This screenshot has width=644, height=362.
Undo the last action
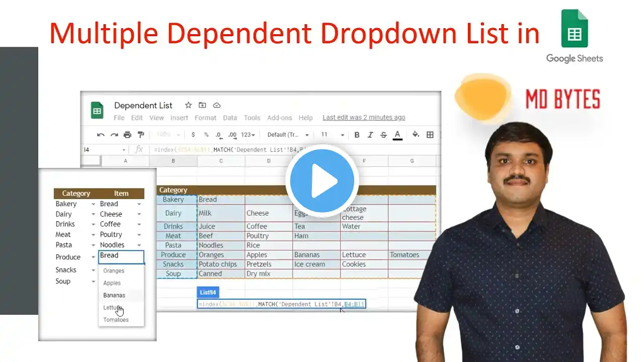[101, 135]
